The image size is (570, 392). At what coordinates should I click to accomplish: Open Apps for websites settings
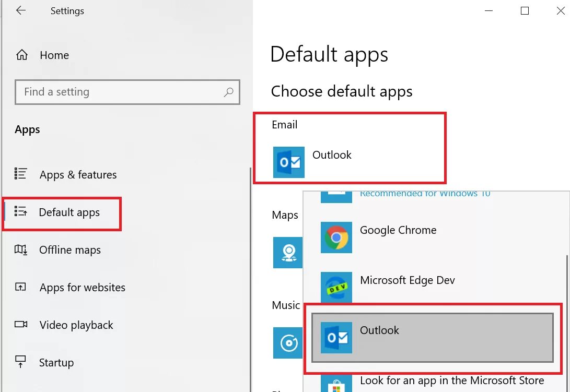click(x=70, y=288)
